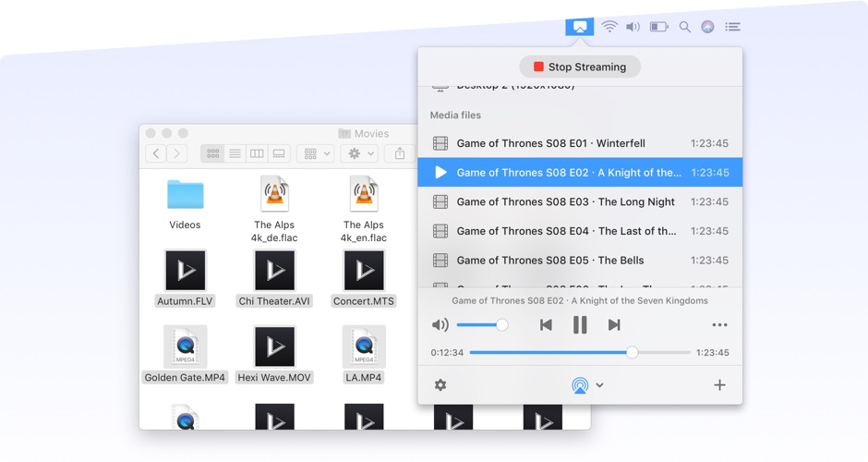Viewport: 868px width, 462px height.
Task: Skip to next track
Action: tap(614, 325)
